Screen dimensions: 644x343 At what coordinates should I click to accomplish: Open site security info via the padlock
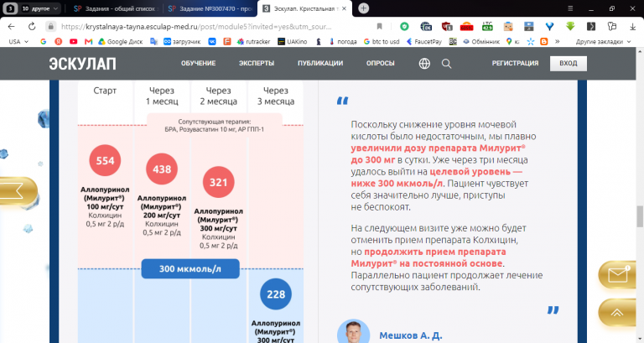click(x=50, y=26)
